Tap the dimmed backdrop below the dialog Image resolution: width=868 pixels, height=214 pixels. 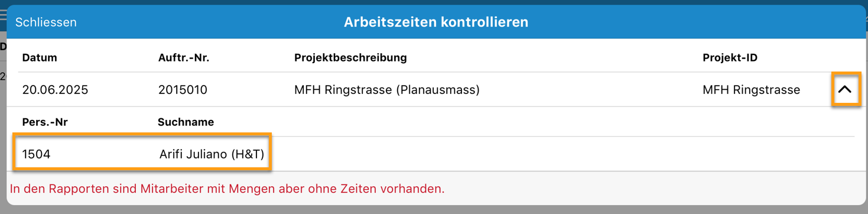(434, 210)
